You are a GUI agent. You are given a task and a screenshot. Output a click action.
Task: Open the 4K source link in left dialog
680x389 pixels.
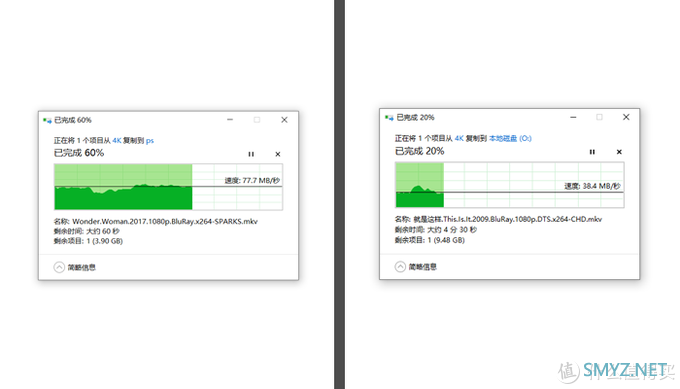pos(117,141)
